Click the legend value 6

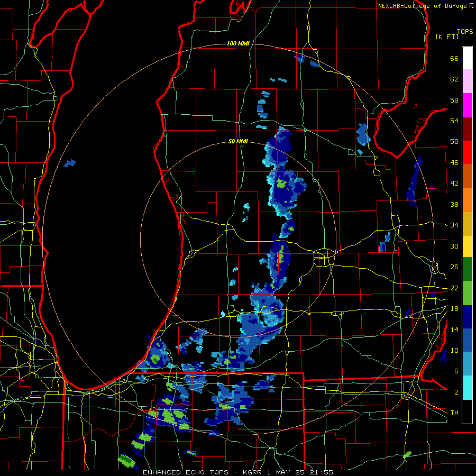pyautogui.click(x=456, y=371)
